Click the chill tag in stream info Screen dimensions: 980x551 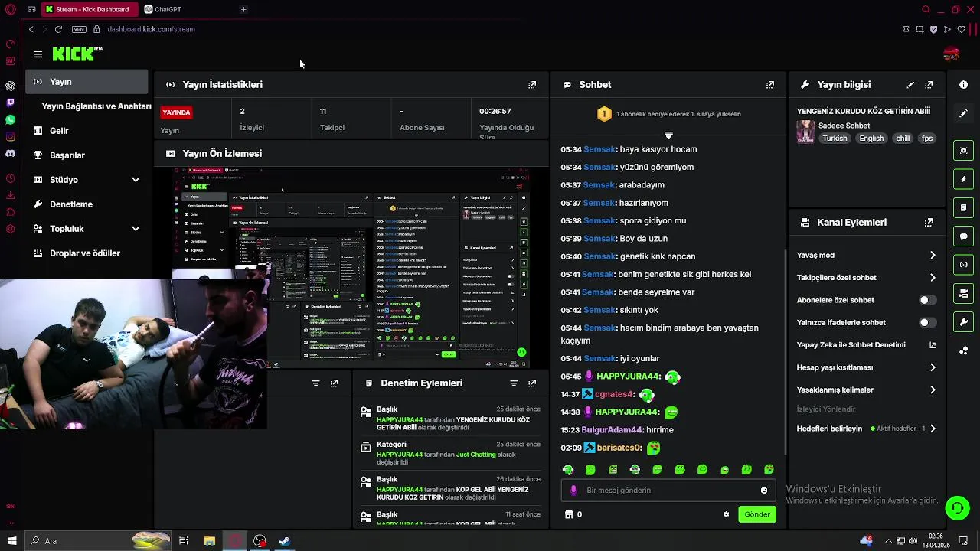coord(903,139)
